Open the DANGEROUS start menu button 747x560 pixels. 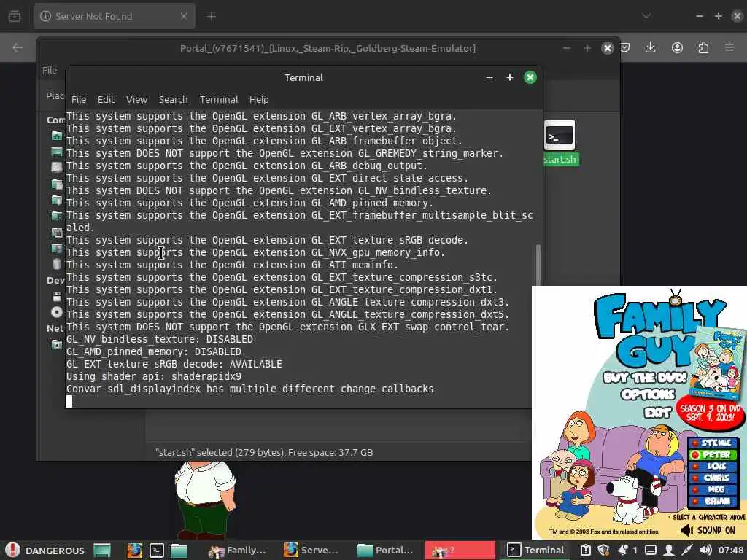tap(44, 551)
